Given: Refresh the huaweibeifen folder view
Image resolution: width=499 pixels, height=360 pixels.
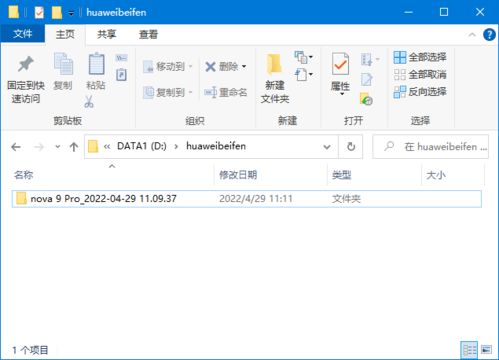Looking at the screenshot, I should (351, 146).
